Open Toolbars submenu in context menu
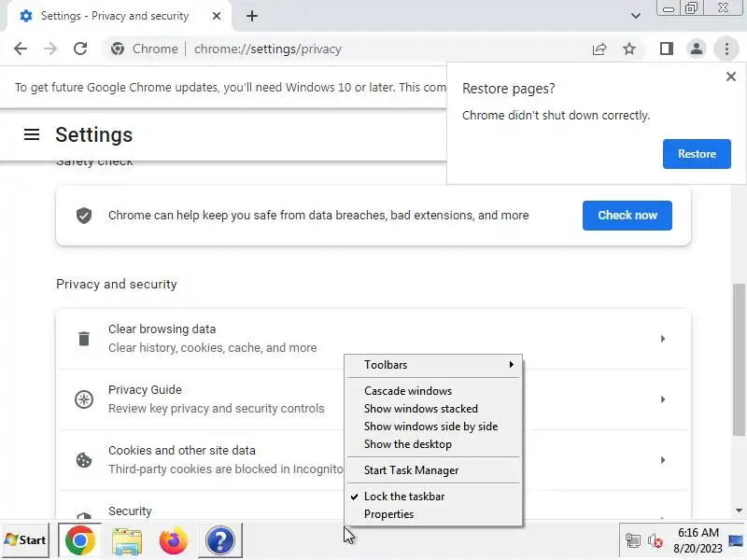The image size is (747, 560). (x=433, y=365)
